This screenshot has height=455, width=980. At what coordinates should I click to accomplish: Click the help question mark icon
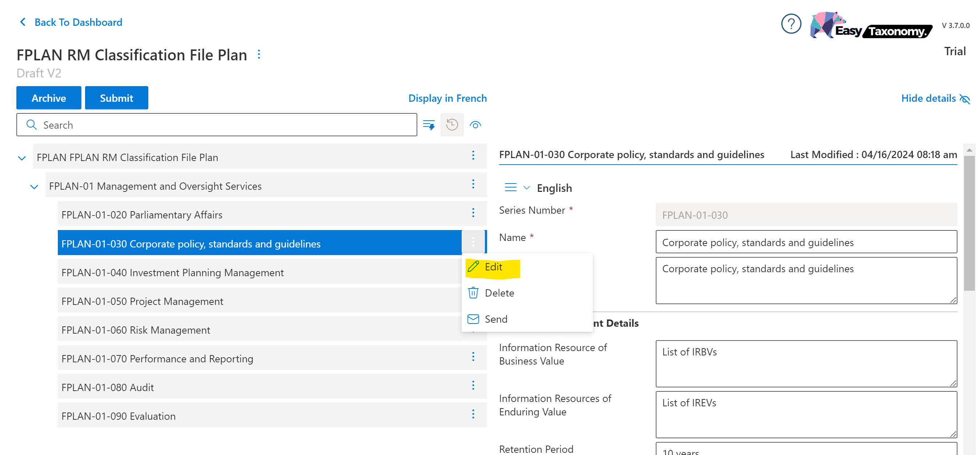(x=791, y=24)
